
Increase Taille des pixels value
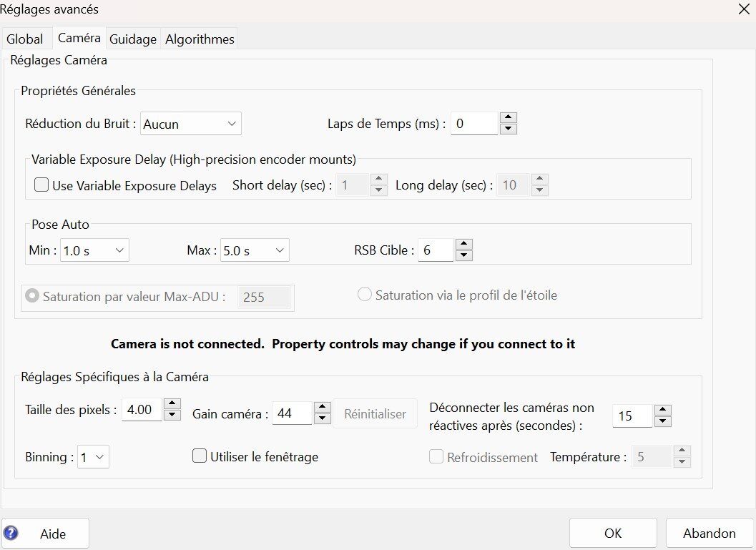point(172,405)
